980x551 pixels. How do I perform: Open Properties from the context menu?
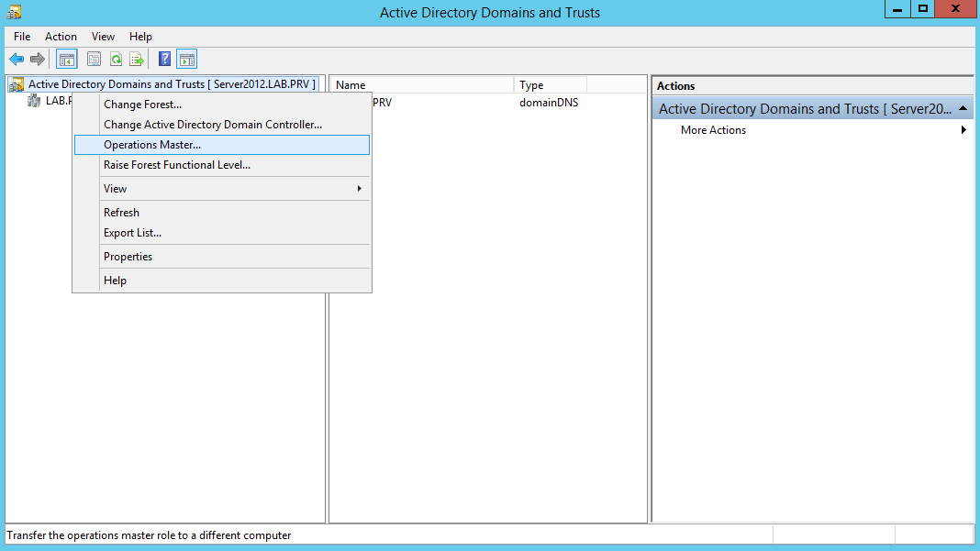click(x=222, y=257)
